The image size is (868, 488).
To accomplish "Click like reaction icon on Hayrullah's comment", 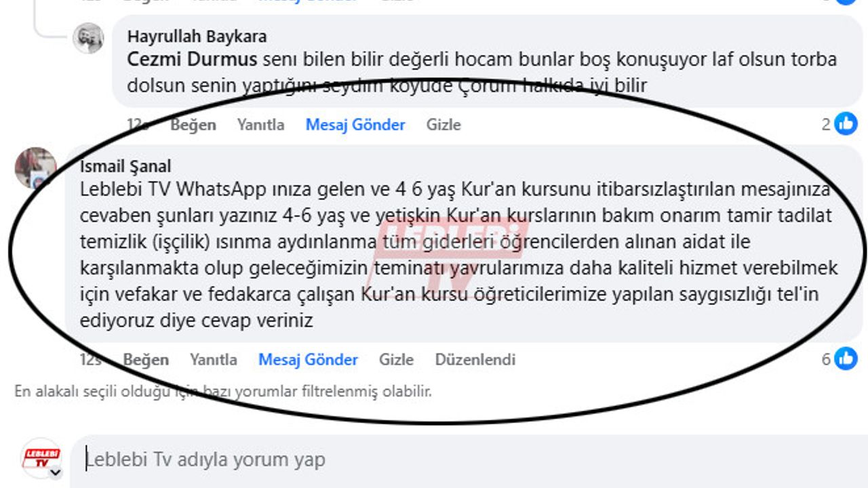I will tap(846, 124).
